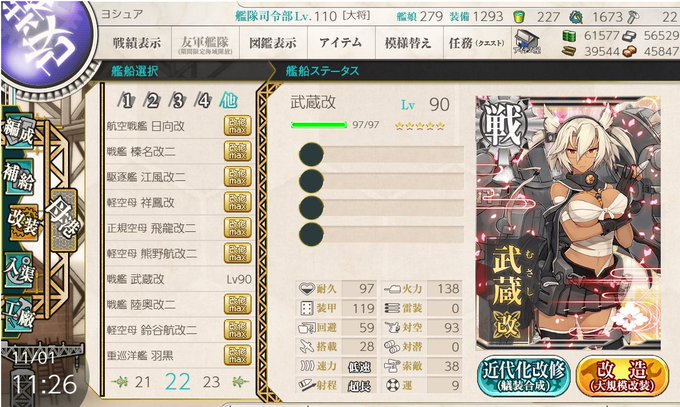680x407 pixels.
Task: Open the アイテム item menu
Action: pyautogui.click(x=341, y=43)
